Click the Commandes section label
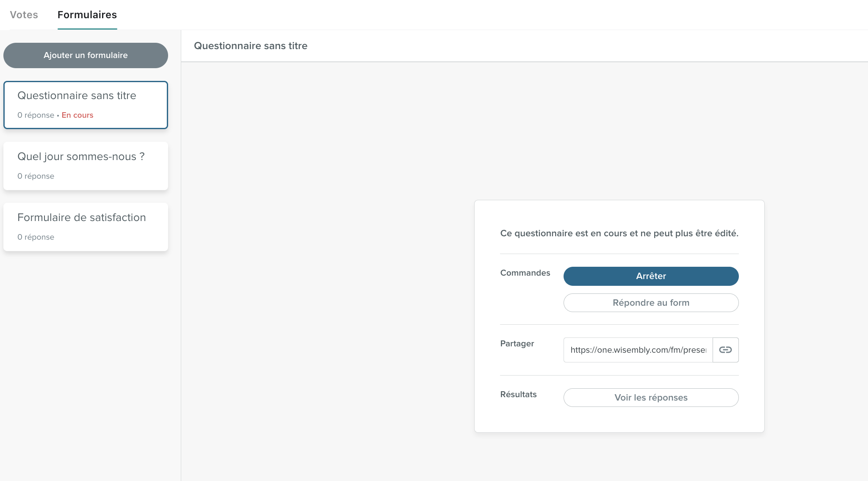The height and width of the screenshot is (481, 868). (525, 273)
